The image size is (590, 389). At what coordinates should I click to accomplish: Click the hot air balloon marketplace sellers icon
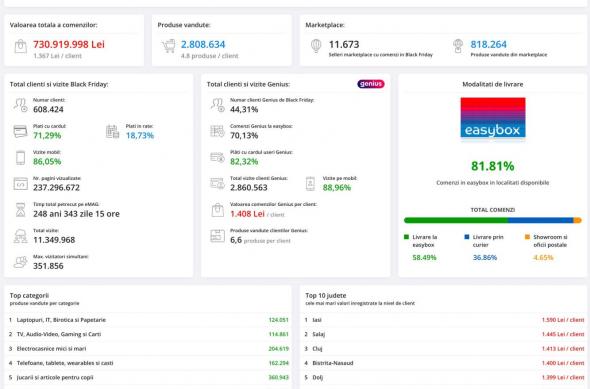tap(316, 46)
